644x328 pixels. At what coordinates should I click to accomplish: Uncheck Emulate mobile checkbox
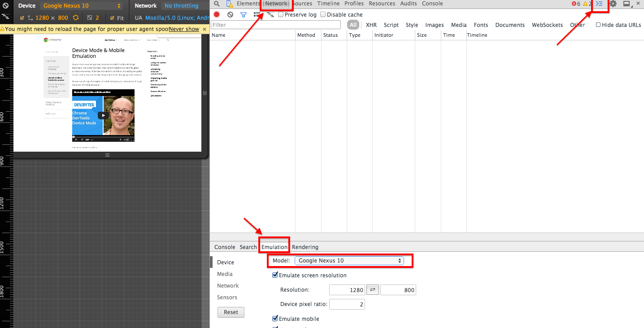(275, 319)
